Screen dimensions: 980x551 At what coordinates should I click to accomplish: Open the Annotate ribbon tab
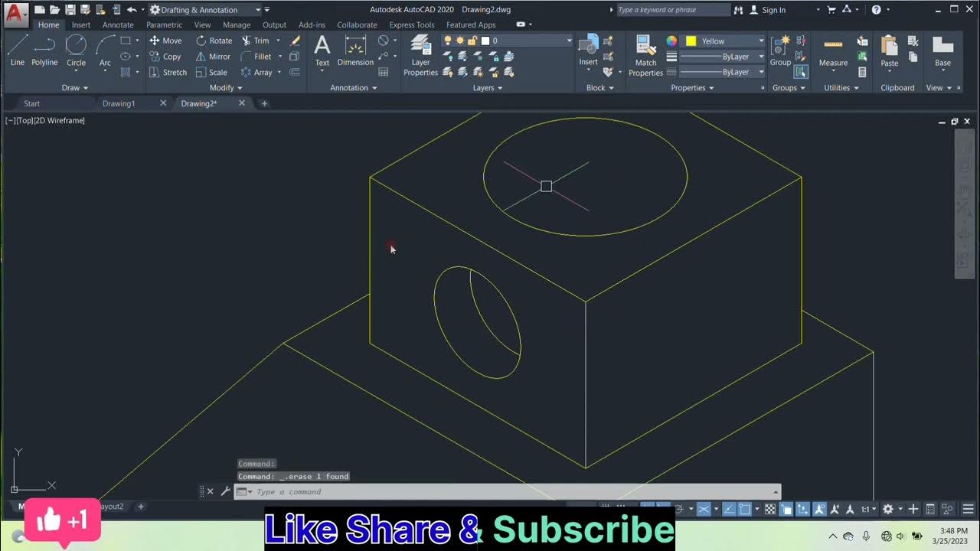(x=118, y=24)
